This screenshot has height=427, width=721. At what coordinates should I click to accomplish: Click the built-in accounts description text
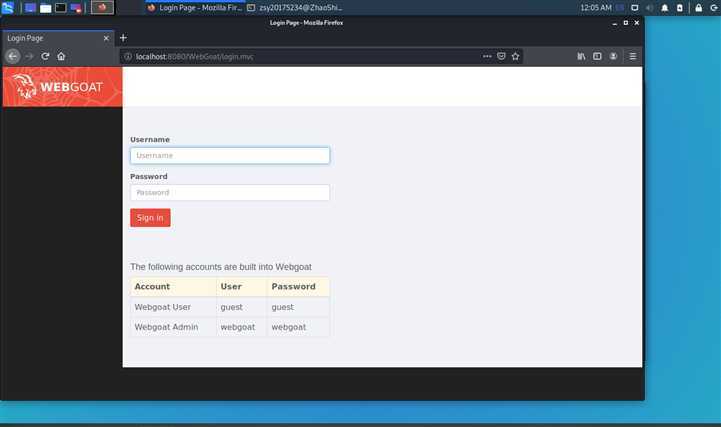221,267
